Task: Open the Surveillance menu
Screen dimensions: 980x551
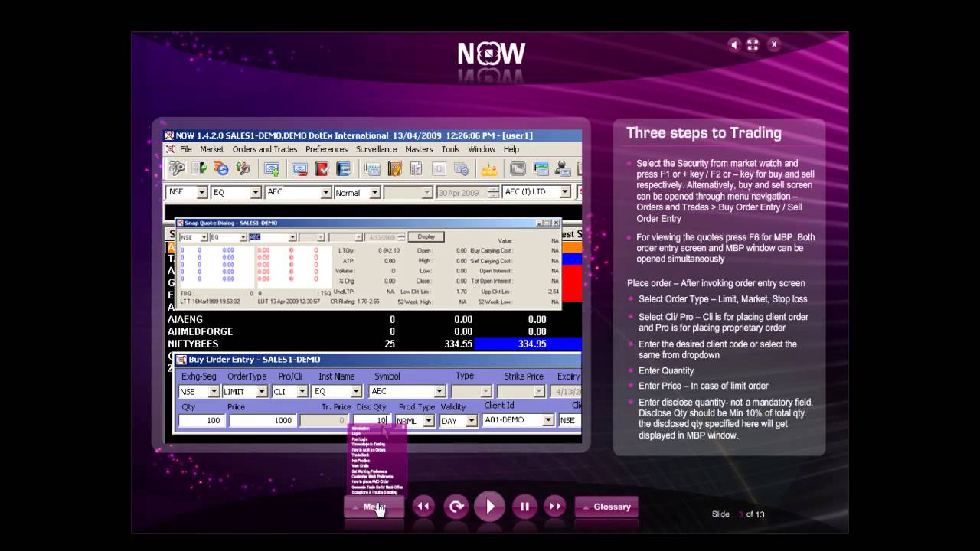Action: [376, 149]
